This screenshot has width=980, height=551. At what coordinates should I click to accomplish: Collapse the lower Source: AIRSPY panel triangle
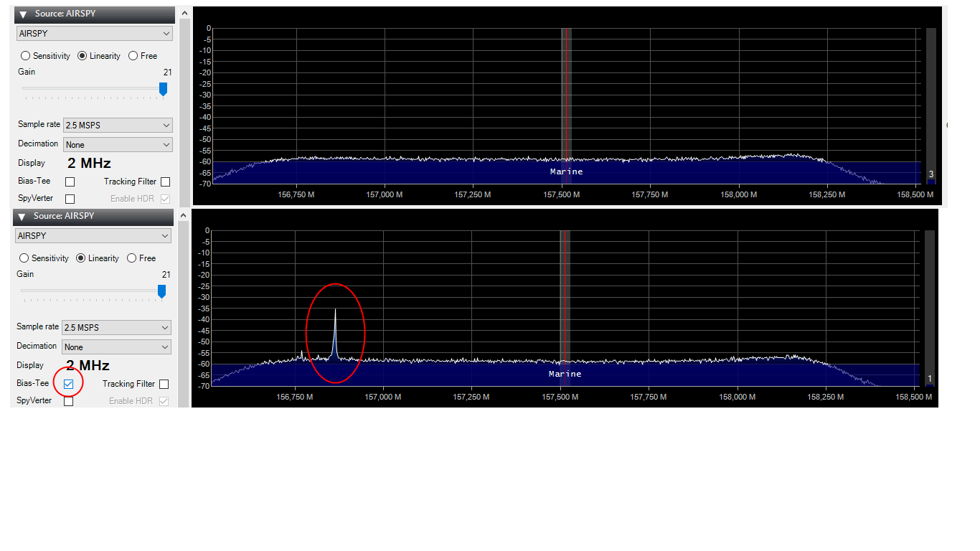tap(23, 217)
